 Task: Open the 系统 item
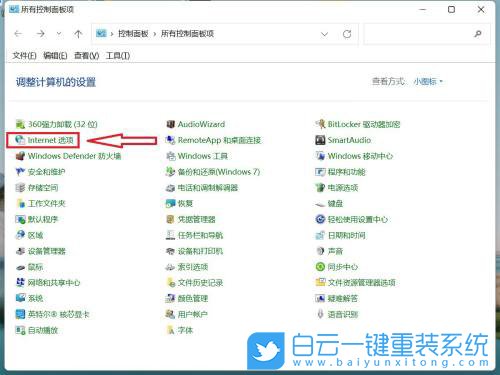click(29, 298)
